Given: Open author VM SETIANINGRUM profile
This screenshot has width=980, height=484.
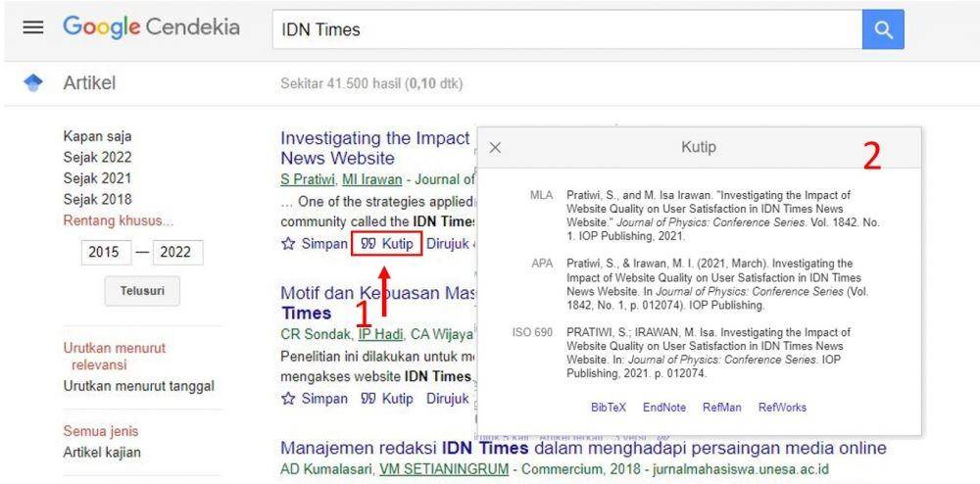Looking at the screenshot, I should coord(444,469).
